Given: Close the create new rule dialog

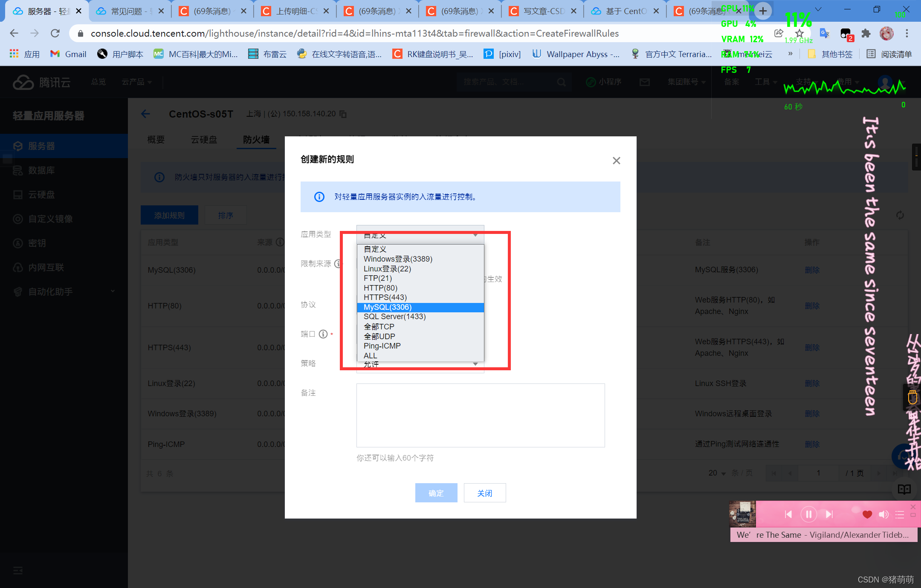Looking at the screenshot, I should pyautogui.click(x=616, y=161).
